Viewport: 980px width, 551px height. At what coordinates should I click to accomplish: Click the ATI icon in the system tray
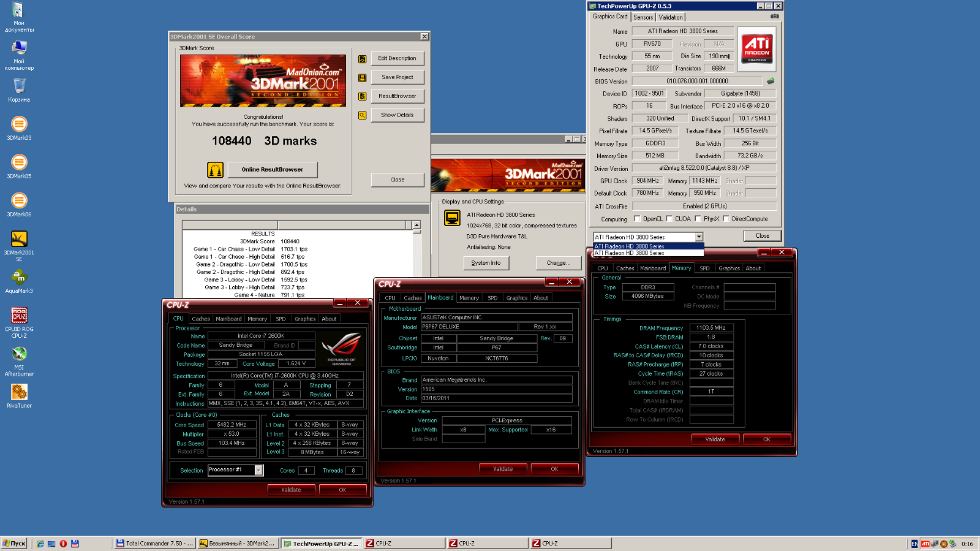click(x=925, y=544)
